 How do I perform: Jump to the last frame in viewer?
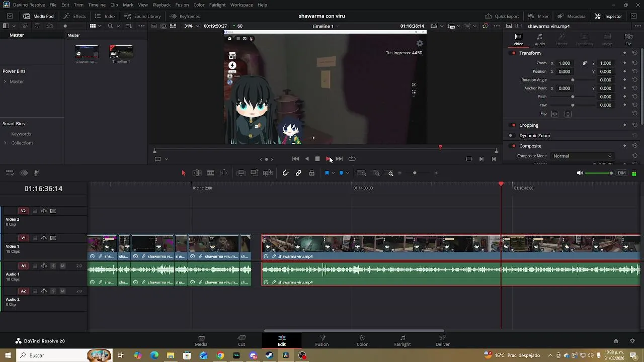[x=339, y=159]
